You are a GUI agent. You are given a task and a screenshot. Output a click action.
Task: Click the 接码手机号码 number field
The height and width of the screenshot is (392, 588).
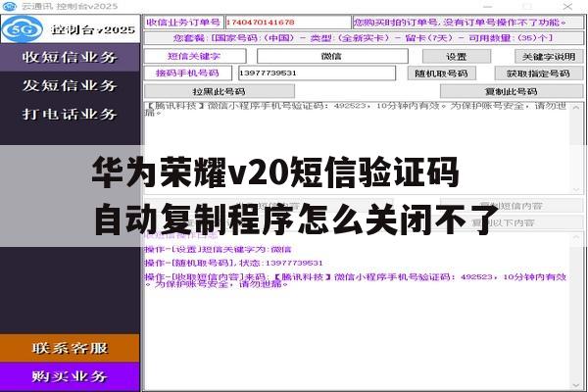317,73
